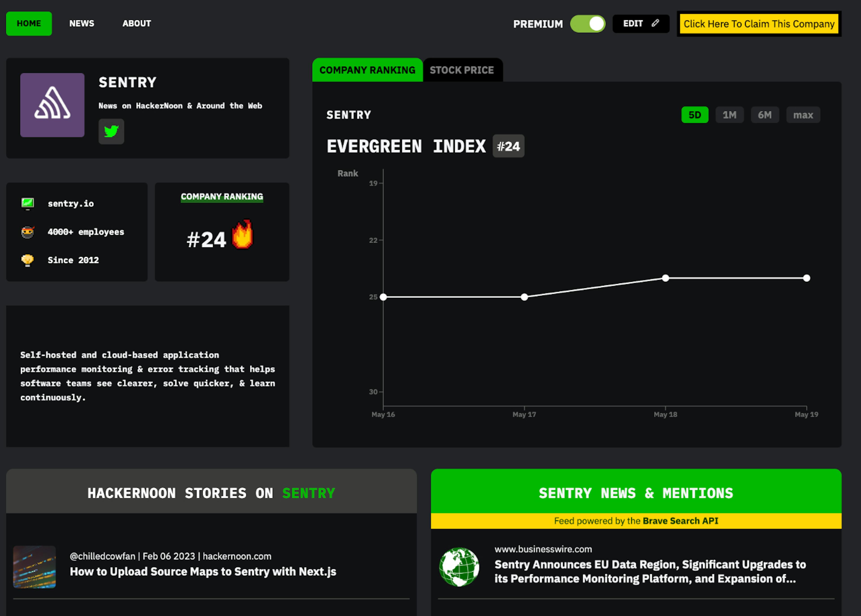Select the 1M time range
Viewport: 861px width, 616px height.
tap(729, 115)
